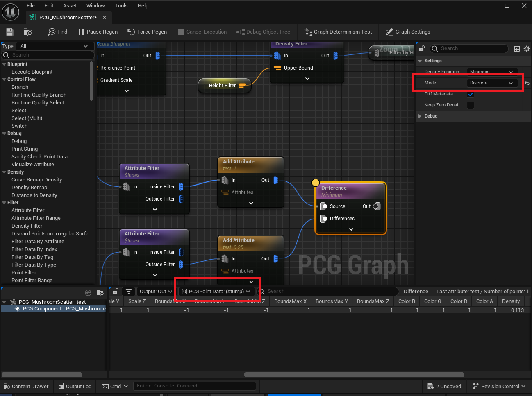532x396 pixels.
Task: Open the Mode dropdown set to Discrete
Action: [492, 83]
